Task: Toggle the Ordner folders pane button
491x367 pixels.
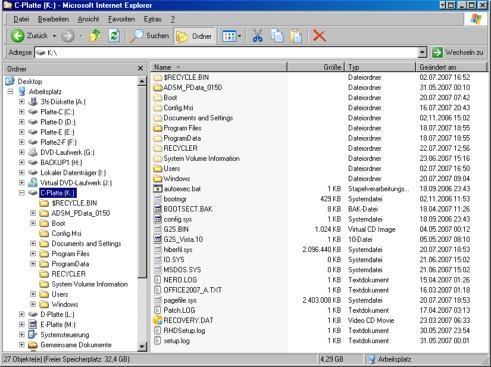Action: (x=194, y=36)
